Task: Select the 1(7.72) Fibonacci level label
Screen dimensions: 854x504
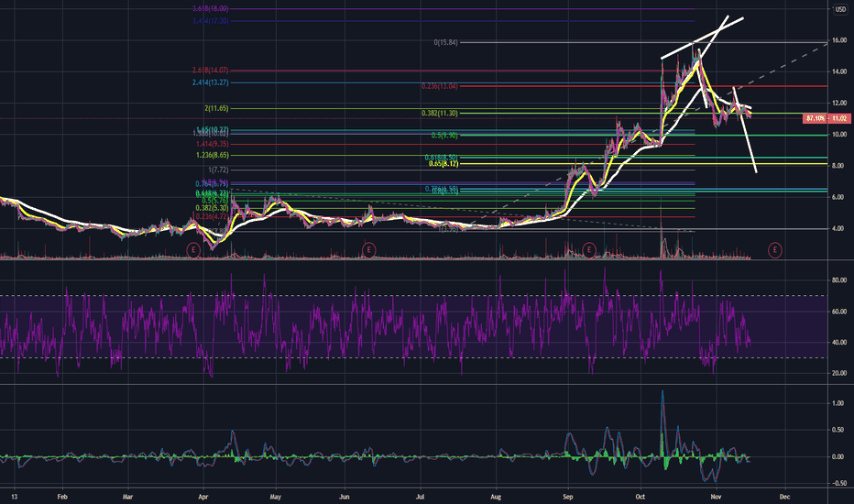Action: (218, 170)
